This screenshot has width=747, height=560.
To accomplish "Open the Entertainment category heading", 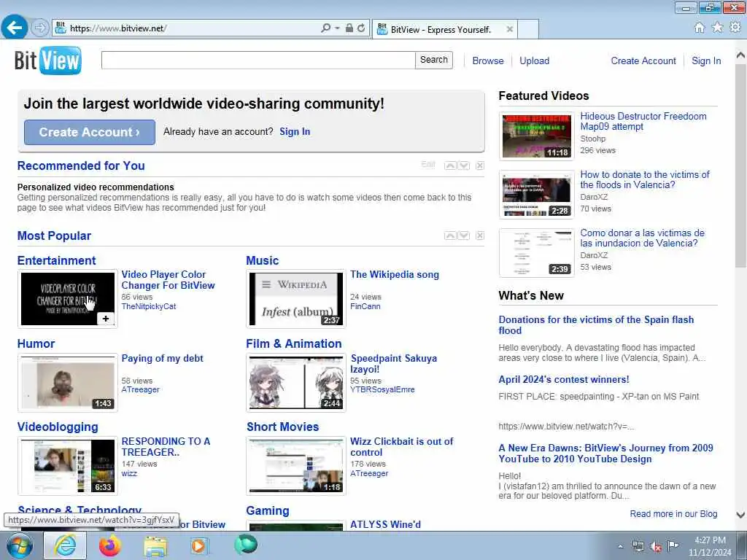I will (x=56, y=260).
